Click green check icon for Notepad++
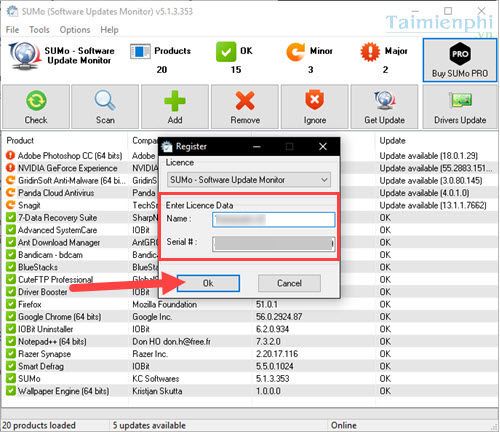The width and height of the screenshot is (500, 432). [11, 341]
